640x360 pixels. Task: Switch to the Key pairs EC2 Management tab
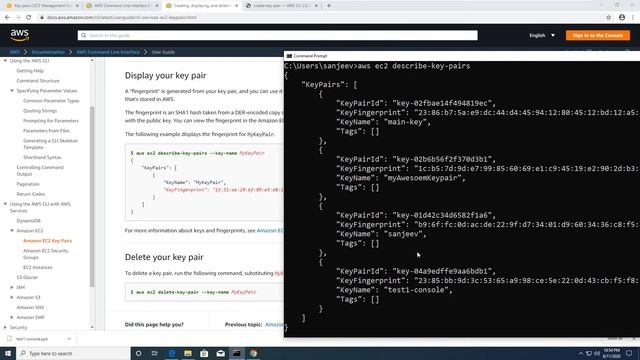(x=41, y=6)
